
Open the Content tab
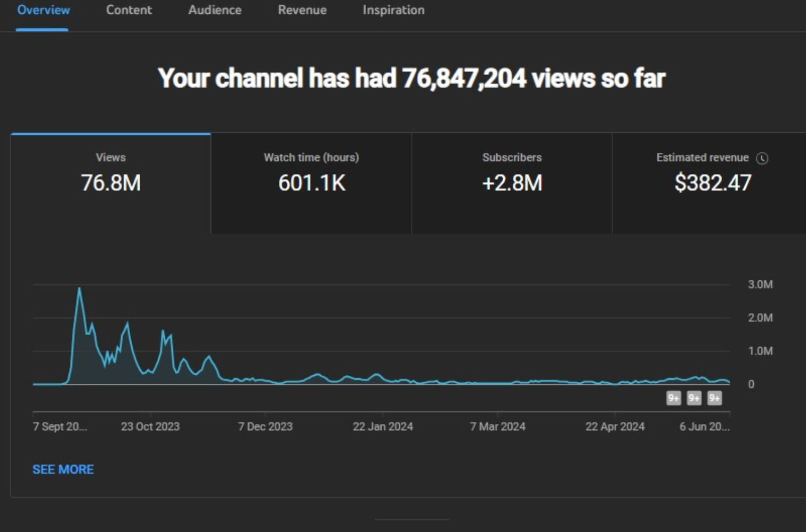(x=128, y=10)
